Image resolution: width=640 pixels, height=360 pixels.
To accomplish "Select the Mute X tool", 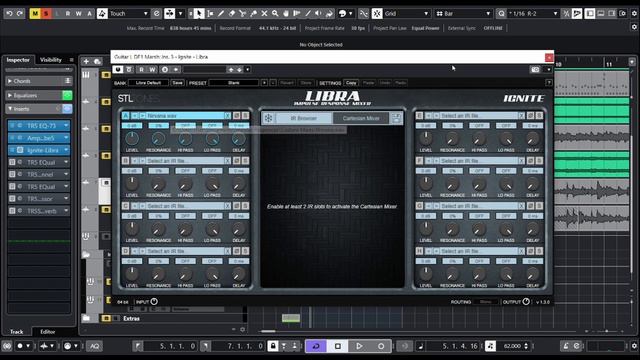I will [264, 13].
